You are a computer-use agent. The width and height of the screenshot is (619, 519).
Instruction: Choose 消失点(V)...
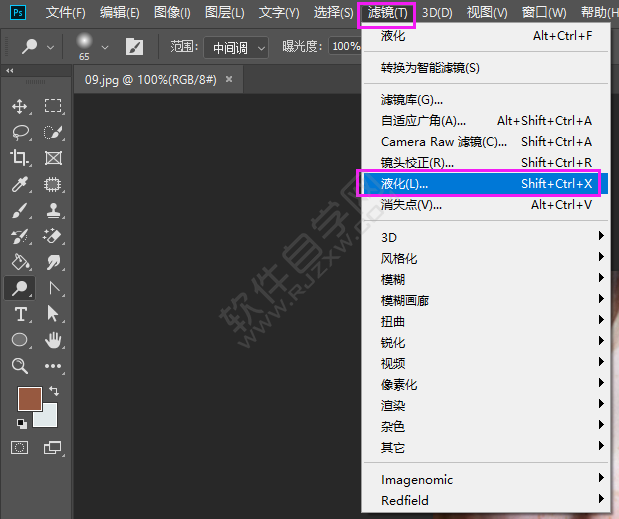[x=486, y=204]
